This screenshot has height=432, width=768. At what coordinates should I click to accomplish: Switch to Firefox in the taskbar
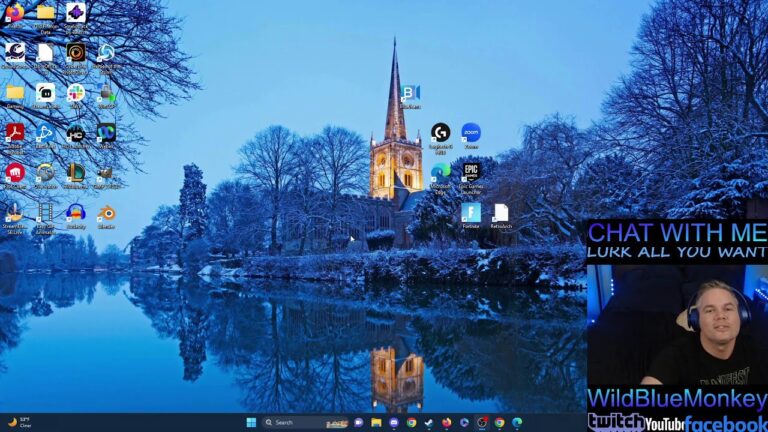tap(447, 422)
